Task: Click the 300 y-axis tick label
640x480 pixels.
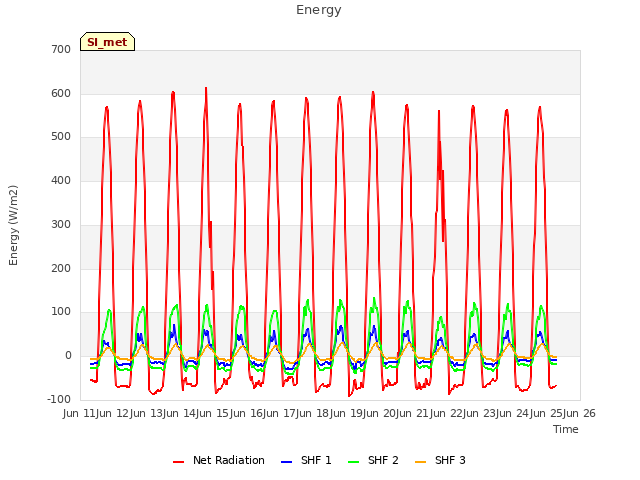Action: (x=61, y=224)
